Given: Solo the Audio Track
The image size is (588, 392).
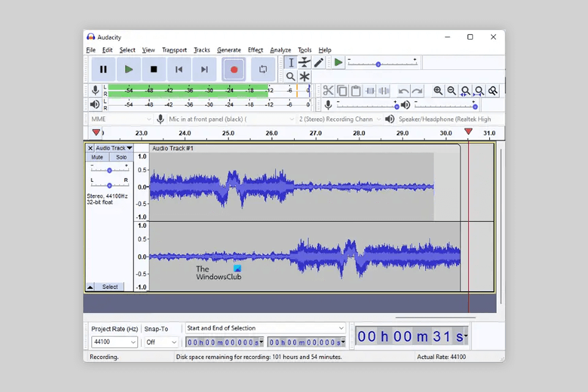Looking at the screenshot, I should coord(121,157).
